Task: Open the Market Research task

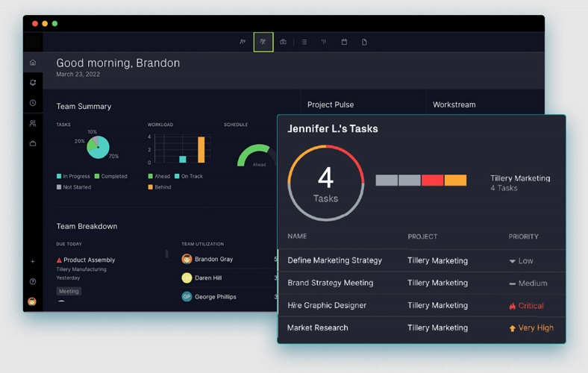Action: [318, 327]
